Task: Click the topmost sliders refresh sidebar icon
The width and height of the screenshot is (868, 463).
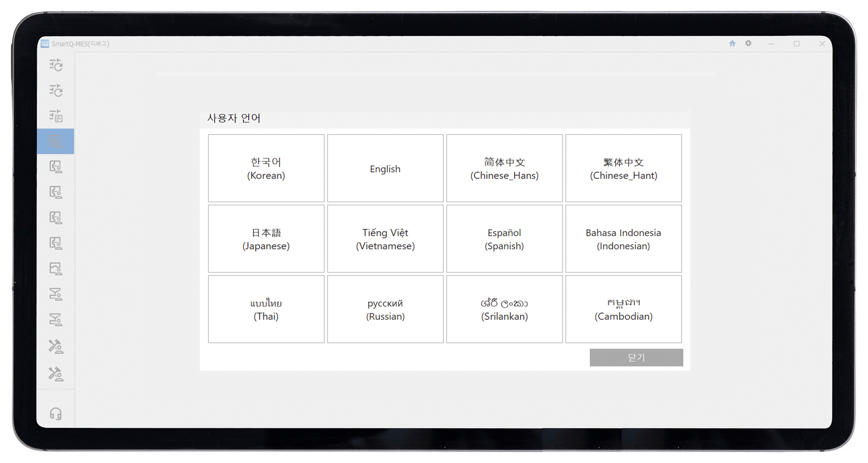Action: coord(56,65)
